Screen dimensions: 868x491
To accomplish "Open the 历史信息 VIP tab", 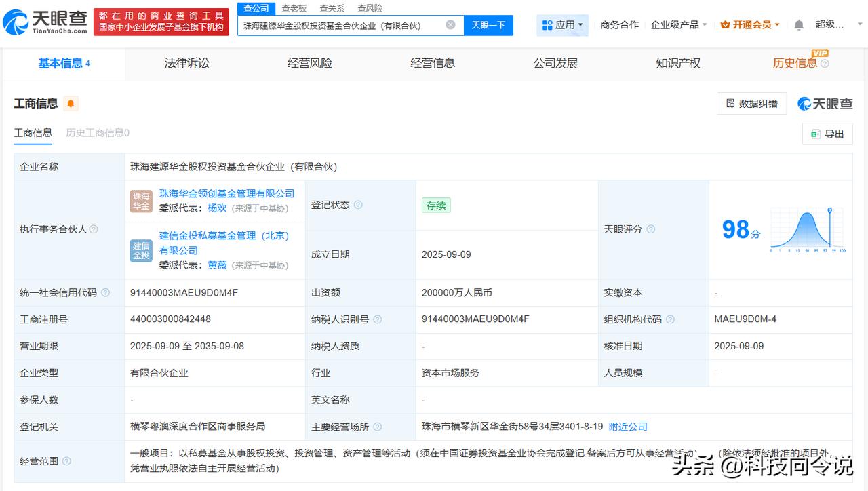I will coord(795,64).
